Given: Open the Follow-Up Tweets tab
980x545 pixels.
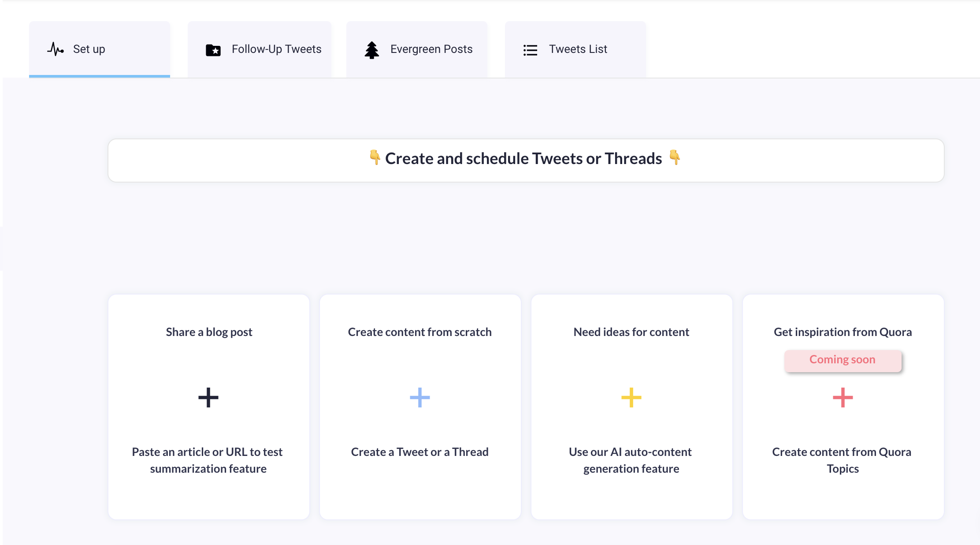Looking at the screenshot, I should pos(276,49).
